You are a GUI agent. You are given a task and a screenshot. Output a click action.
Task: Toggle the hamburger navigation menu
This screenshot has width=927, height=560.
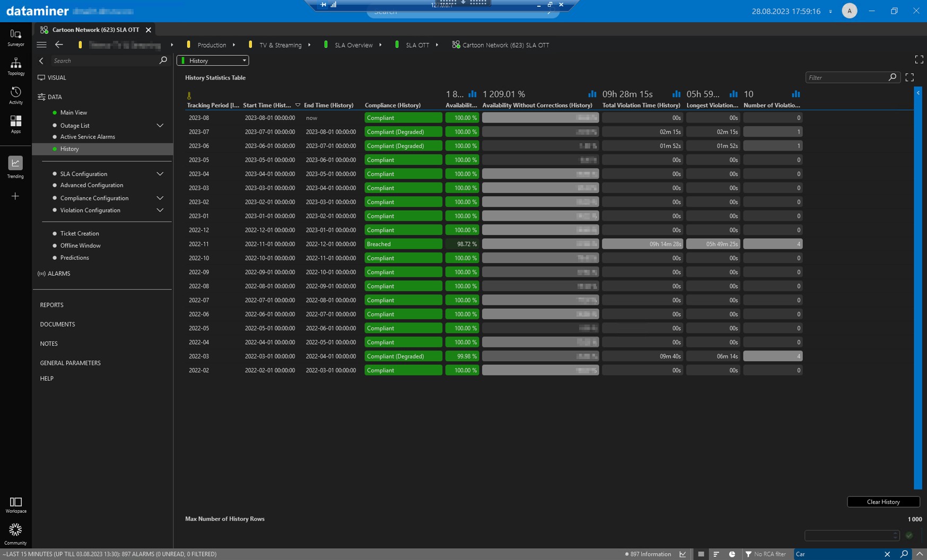click(41, 45)
